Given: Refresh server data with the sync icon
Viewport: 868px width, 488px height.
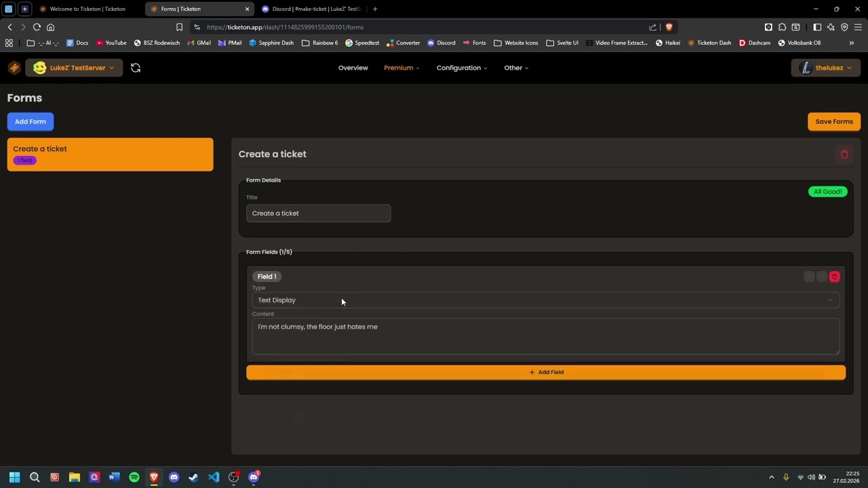Looking at the screenshot, I should coord(136,68).
